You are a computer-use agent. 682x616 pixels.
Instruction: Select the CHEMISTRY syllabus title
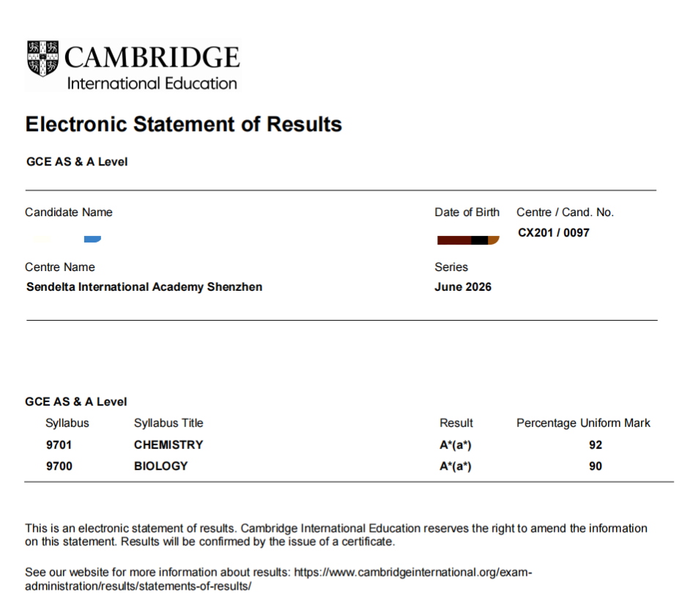168,445
